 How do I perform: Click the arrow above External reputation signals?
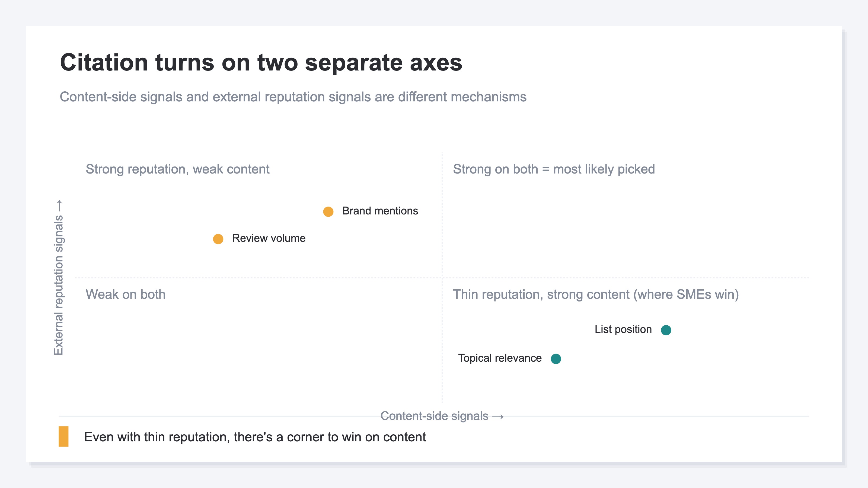[59, 206]
